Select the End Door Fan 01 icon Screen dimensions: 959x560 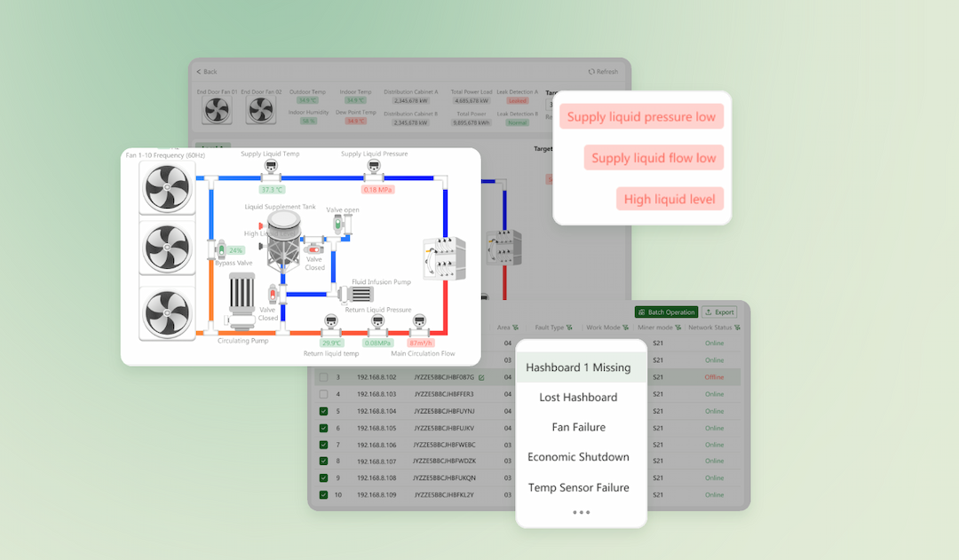pyautogui.click(x=215, y=108)
